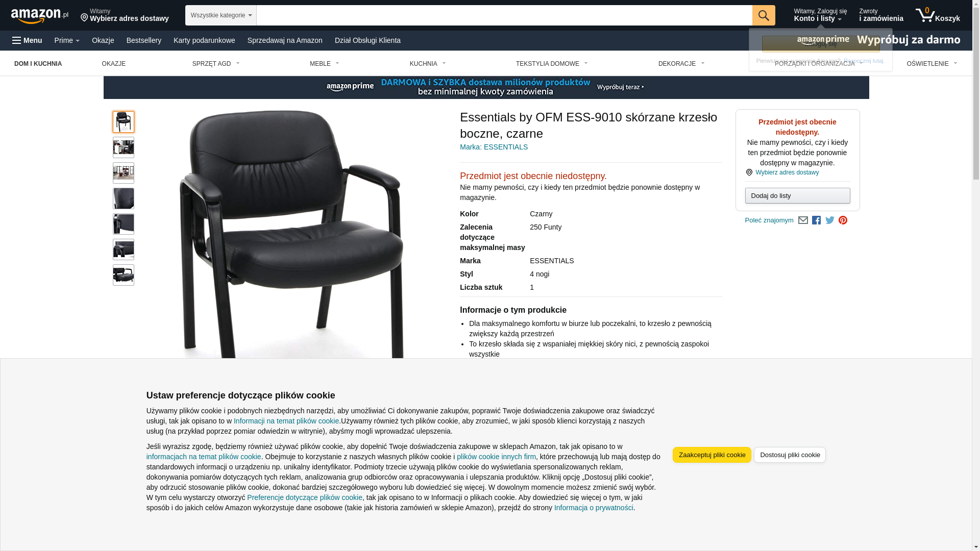Click the Zaakceptuj pliki cookie button
The width and height of the screenshot is (980, 551).
[x=712, y=455]
